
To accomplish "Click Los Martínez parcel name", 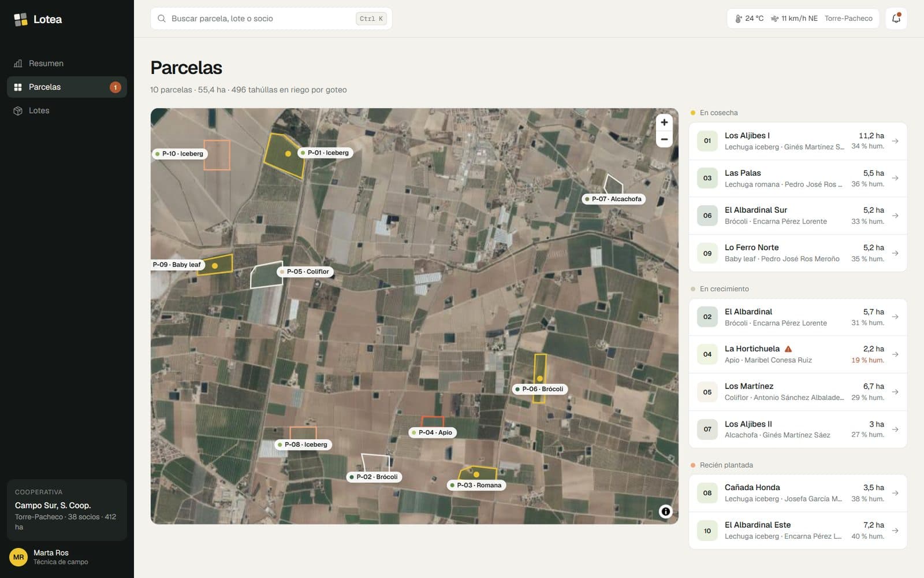I will pos(749,386).
